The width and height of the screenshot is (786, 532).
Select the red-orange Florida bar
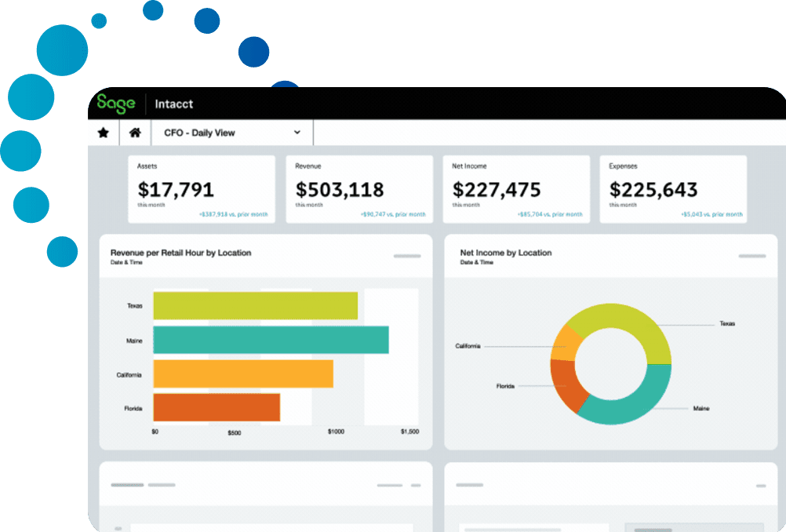[x=217, y=408]
